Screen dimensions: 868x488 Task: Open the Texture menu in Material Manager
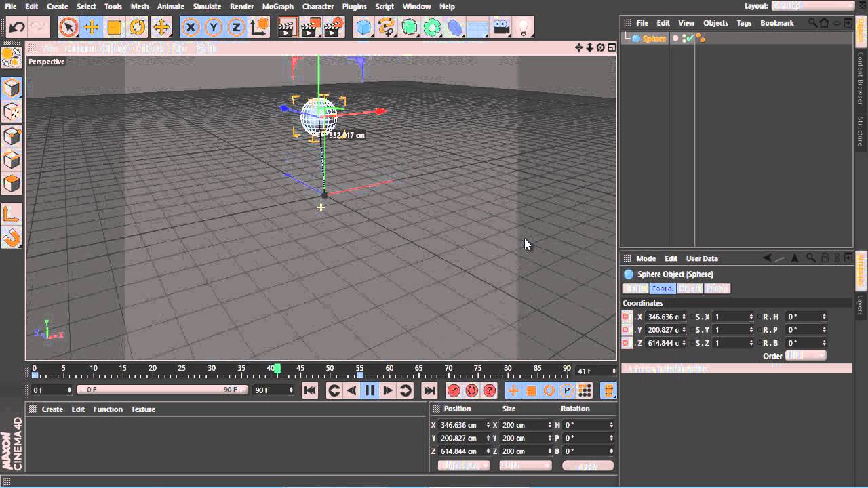pos(143,409)
